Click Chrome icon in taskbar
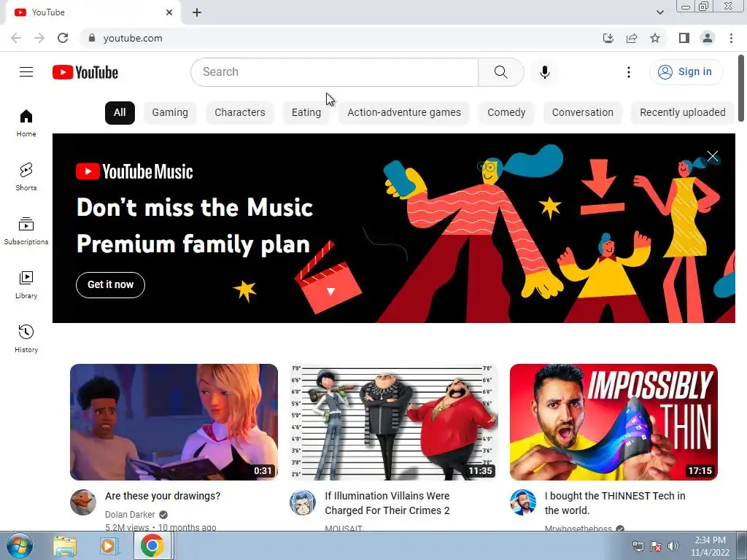Viewport: 747px width, 560px height. pyautogui.click(x=152, y=546)
